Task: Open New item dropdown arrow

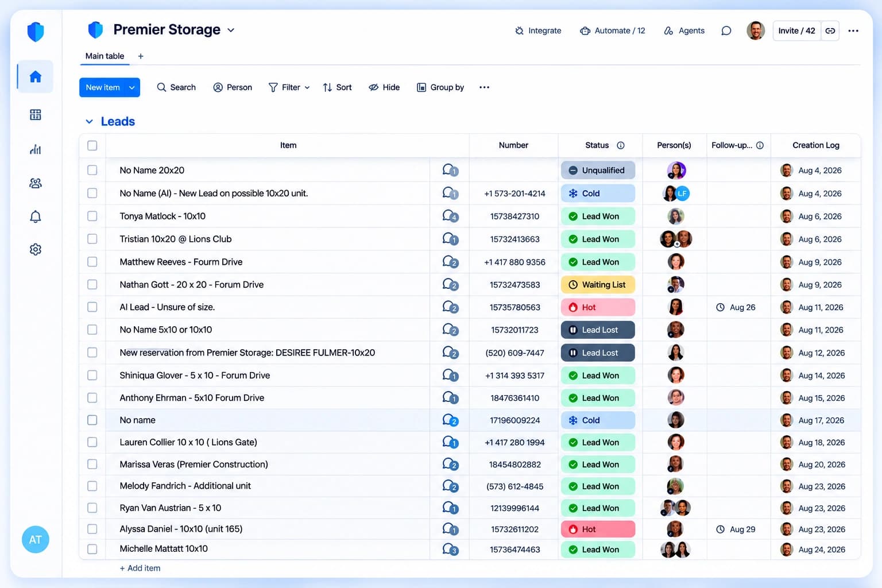Action: (132, 87)
